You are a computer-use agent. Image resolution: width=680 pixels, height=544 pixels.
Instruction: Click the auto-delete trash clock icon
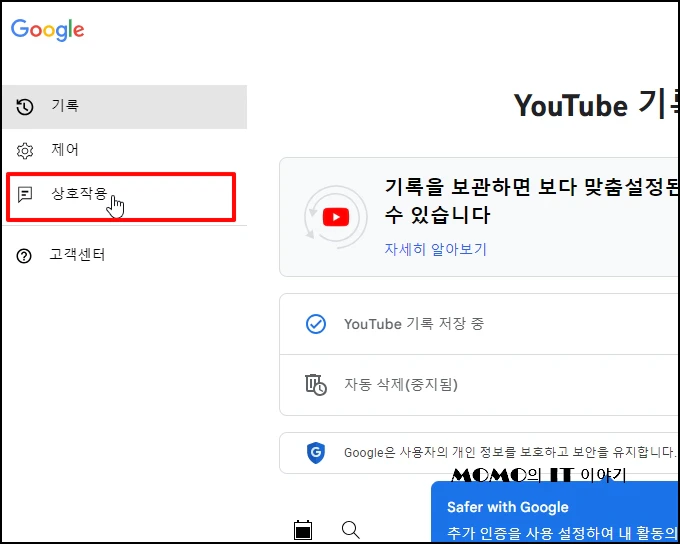click(316, 385)
